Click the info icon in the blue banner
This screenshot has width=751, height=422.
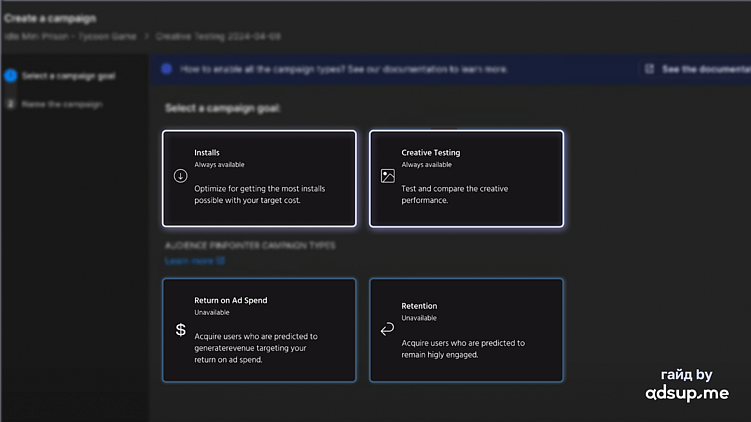(166, 69)
